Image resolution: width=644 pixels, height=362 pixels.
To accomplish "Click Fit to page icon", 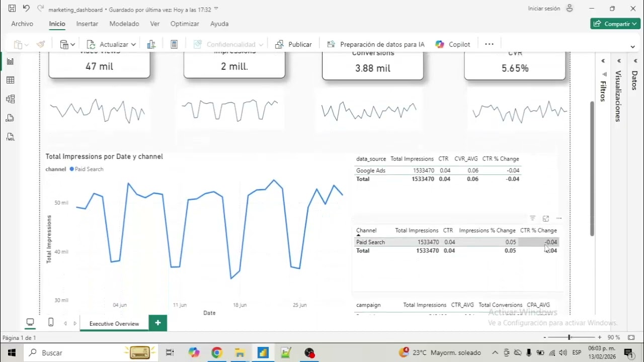I will [631, 337].
